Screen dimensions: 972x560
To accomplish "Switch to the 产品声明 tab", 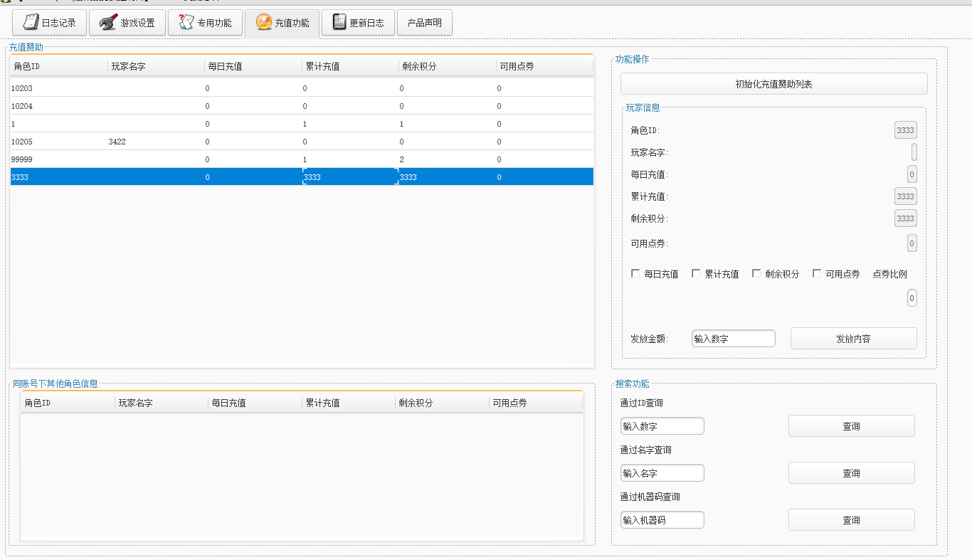I will pyautogui.click(x=425, y=23).
